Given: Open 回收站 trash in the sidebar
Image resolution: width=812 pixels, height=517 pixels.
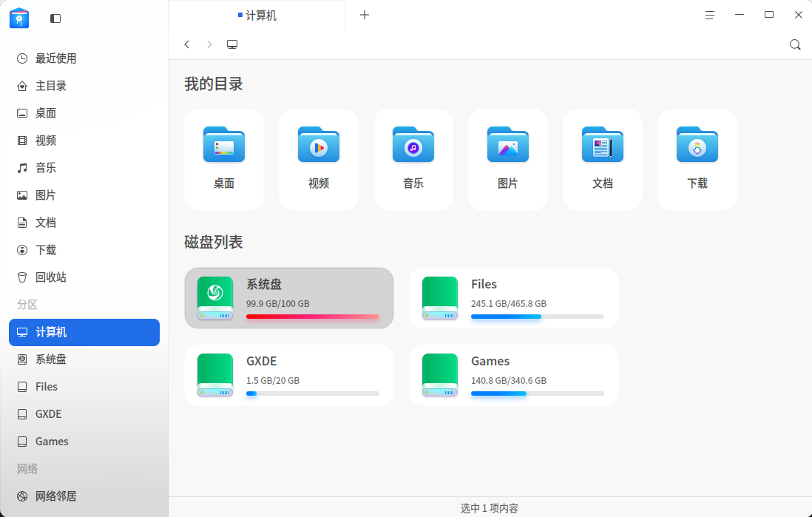Looking at the screenshot, I should [84, 277].
